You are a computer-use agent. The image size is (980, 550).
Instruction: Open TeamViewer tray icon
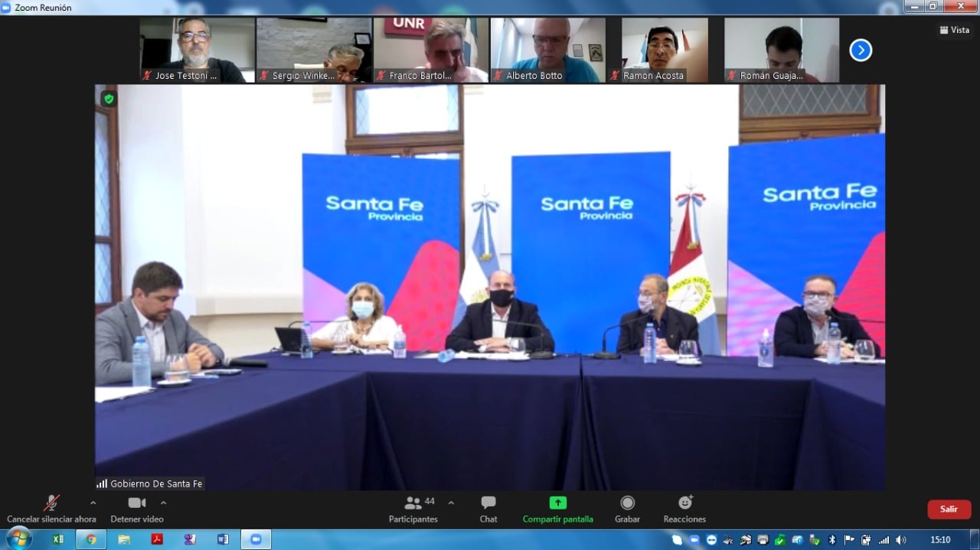click(x=711, y=540)
